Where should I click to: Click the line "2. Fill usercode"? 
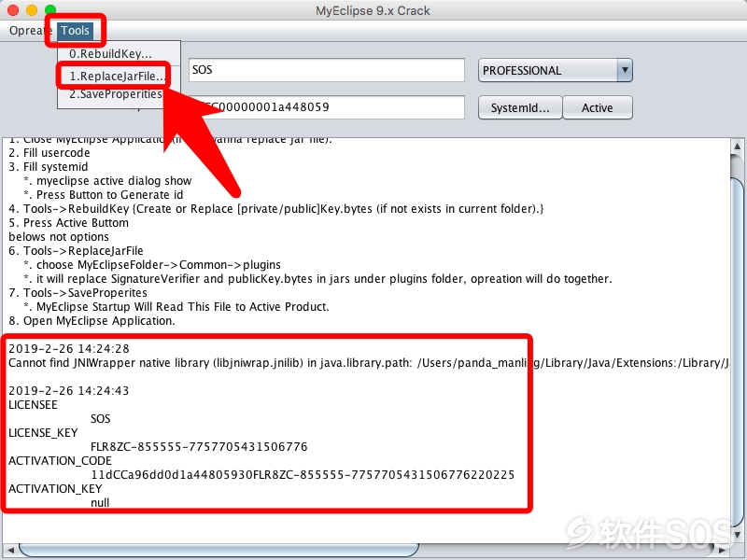coord(49,153)
